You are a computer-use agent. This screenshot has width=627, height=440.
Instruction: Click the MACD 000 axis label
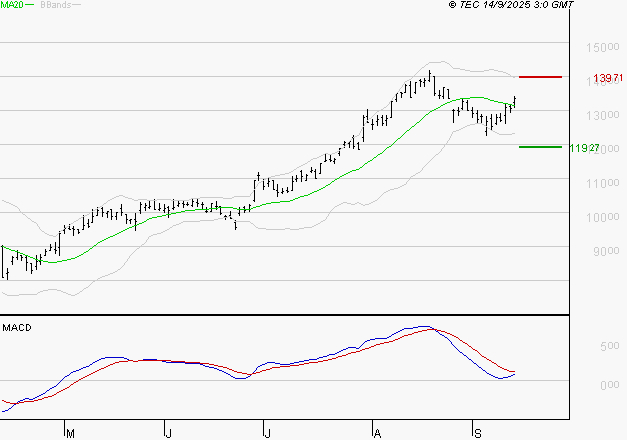tap(609, 385)
